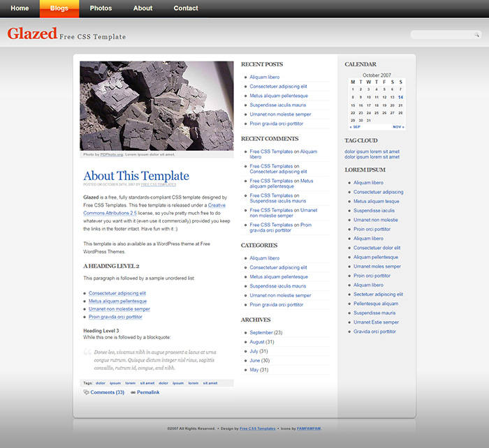Click the first dolor tag

pos(101,383)
